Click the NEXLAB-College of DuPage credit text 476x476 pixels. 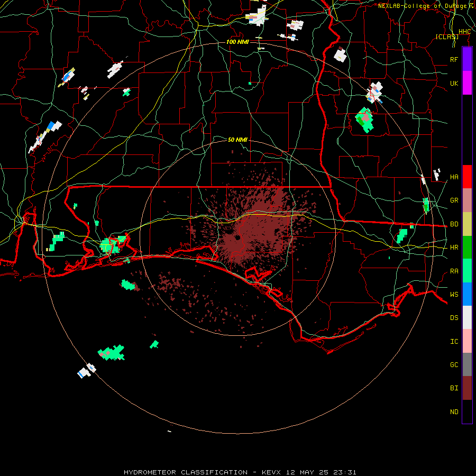(426, 6)
